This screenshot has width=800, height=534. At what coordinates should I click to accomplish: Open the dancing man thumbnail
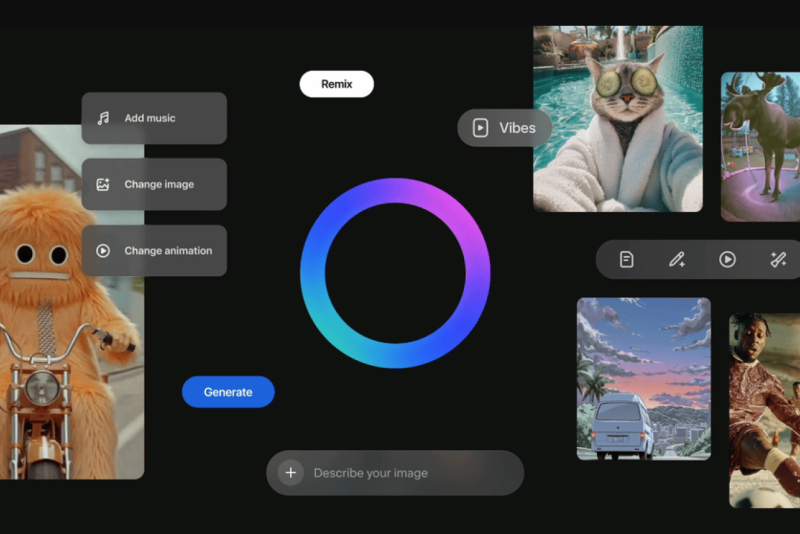[x=765, y=410]
